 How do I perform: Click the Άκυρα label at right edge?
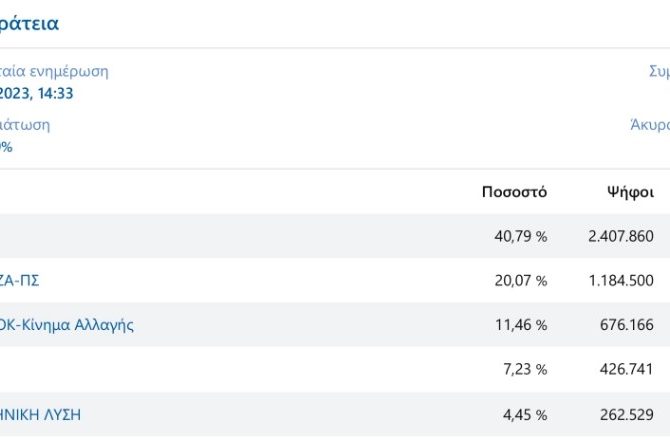tap(650, 125)
